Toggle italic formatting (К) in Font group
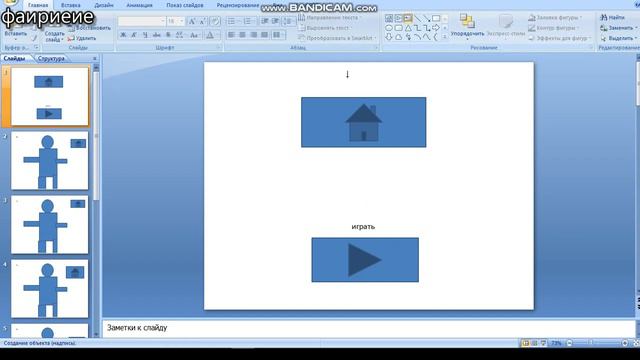The image size is (640, 360). [134, 36]
